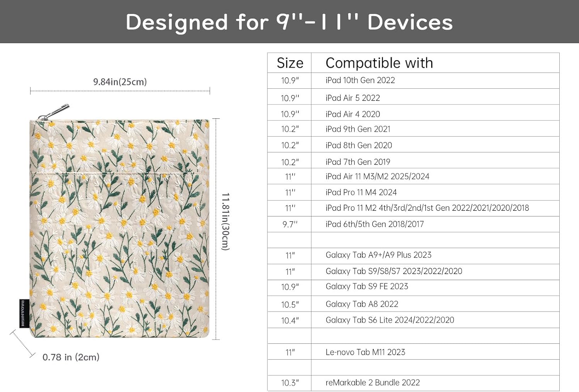This screenshot has height=392, width=579.
Task: Click the 10.3" size cell for reMarkable 2
Action: (290, 383)
